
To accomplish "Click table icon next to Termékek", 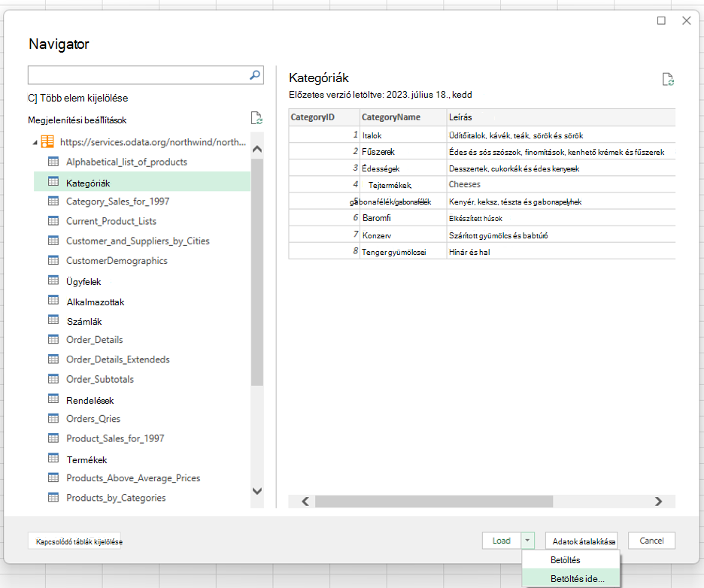I will click(53, 458).
